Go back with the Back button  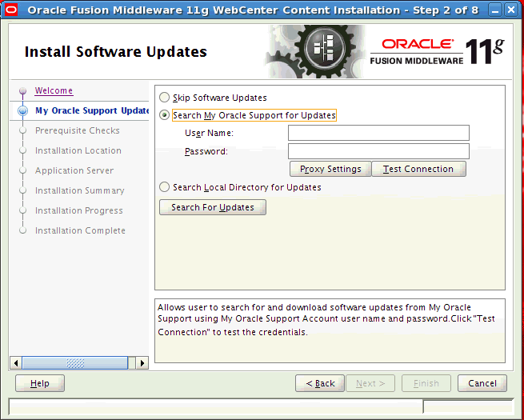coord(320,383)
